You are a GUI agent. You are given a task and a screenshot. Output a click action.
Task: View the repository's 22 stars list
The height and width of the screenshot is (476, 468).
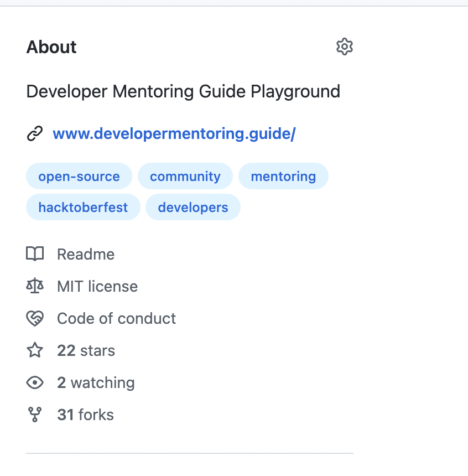(86, 350)
